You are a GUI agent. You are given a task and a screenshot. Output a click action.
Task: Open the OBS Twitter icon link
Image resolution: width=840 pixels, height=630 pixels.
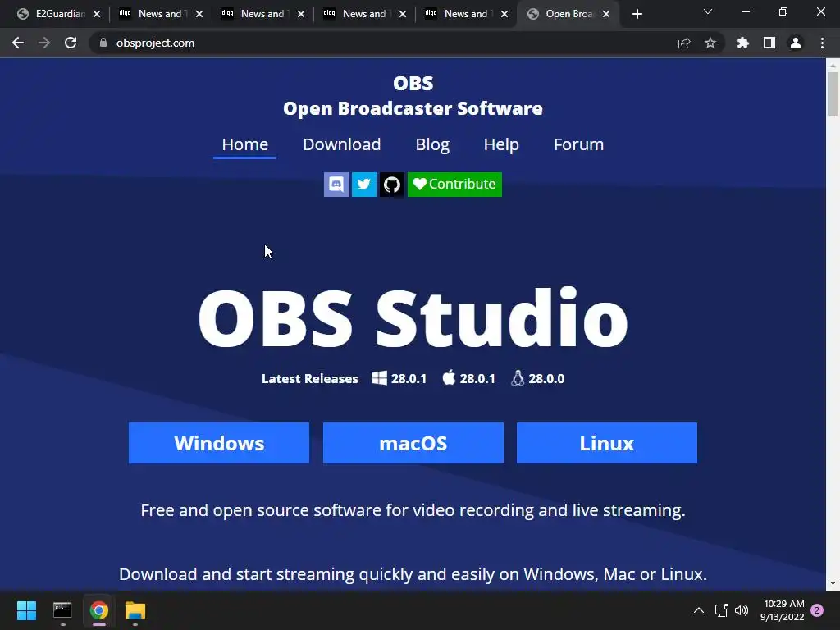click(363, 185)
